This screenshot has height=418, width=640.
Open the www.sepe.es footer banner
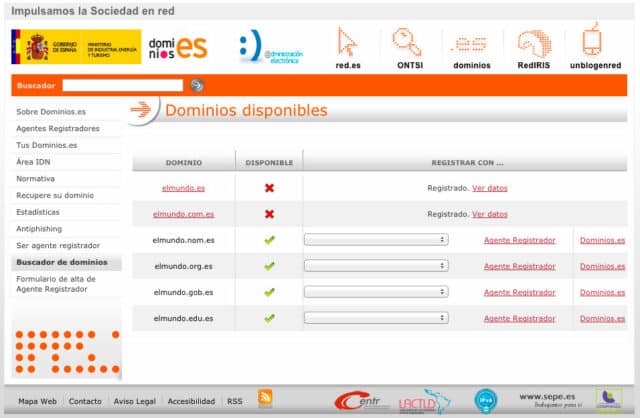tap(550, 400)
